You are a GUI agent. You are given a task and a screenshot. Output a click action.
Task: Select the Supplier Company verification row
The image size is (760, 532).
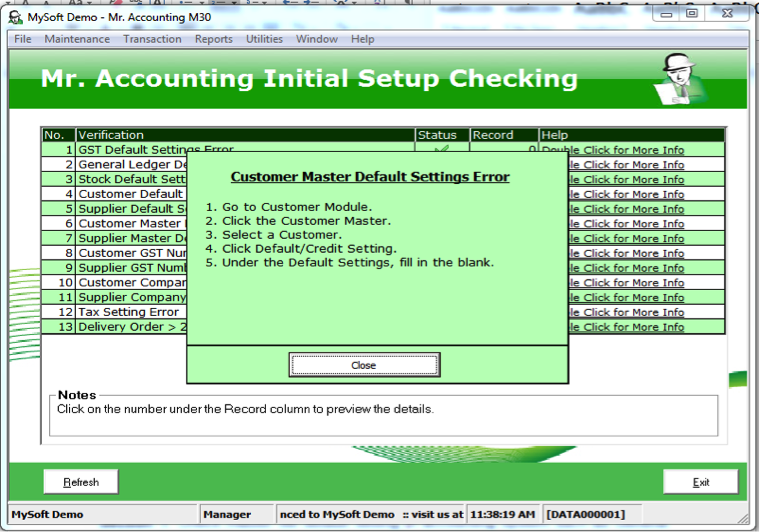(x=132, y=297)
